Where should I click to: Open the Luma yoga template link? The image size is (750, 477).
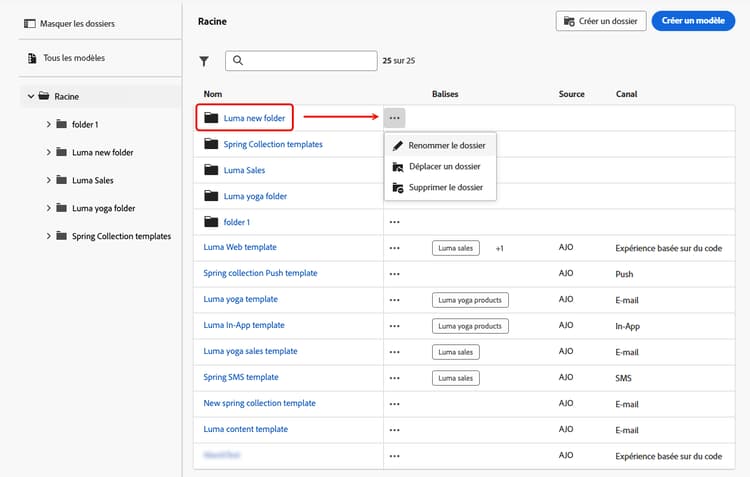(240, 299)
